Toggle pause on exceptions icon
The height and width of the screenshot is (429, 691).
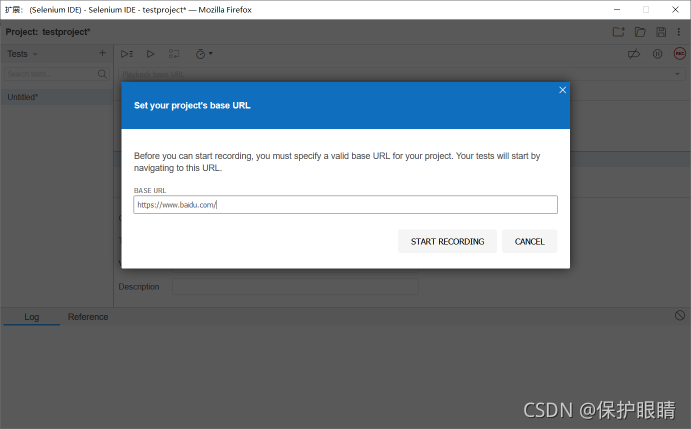657,54
